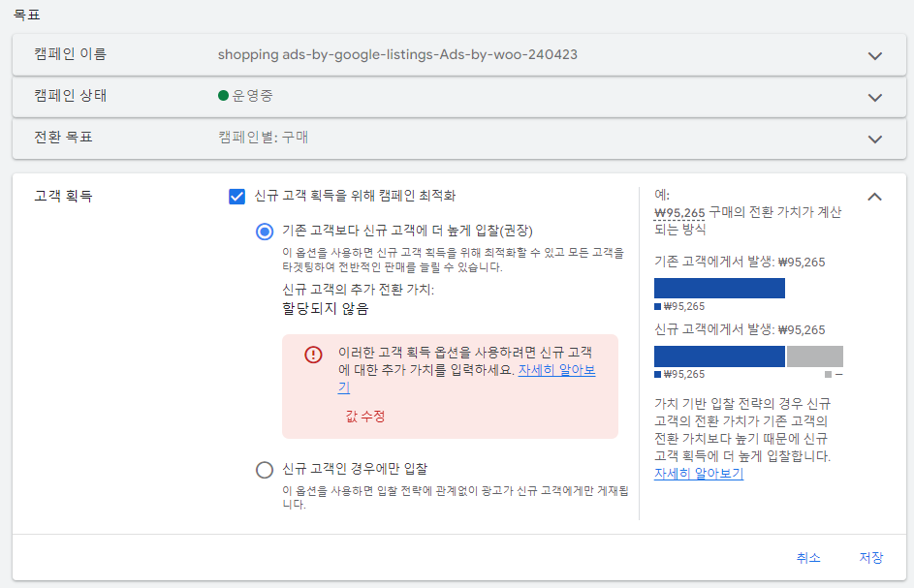Click the gray legend square beside the dash
The image size is (914, 588).
pyautogui.click(x=828, y=374)
